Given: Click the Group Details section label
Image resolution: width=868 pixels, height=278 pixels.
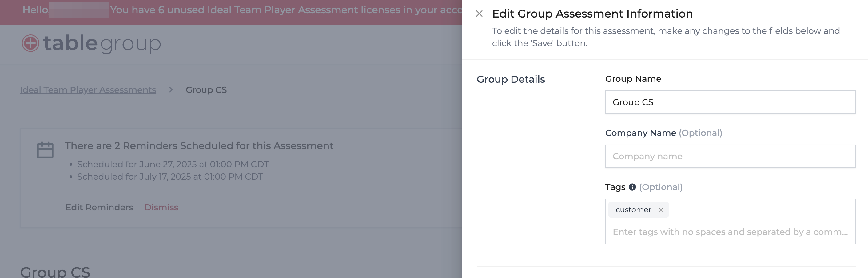Looking at the screenshot, I should point(511,79).
